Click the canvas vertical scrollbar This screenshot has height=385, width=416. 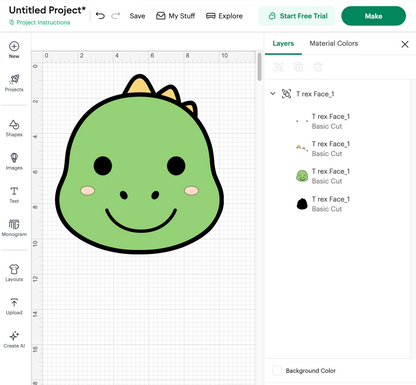259,67
